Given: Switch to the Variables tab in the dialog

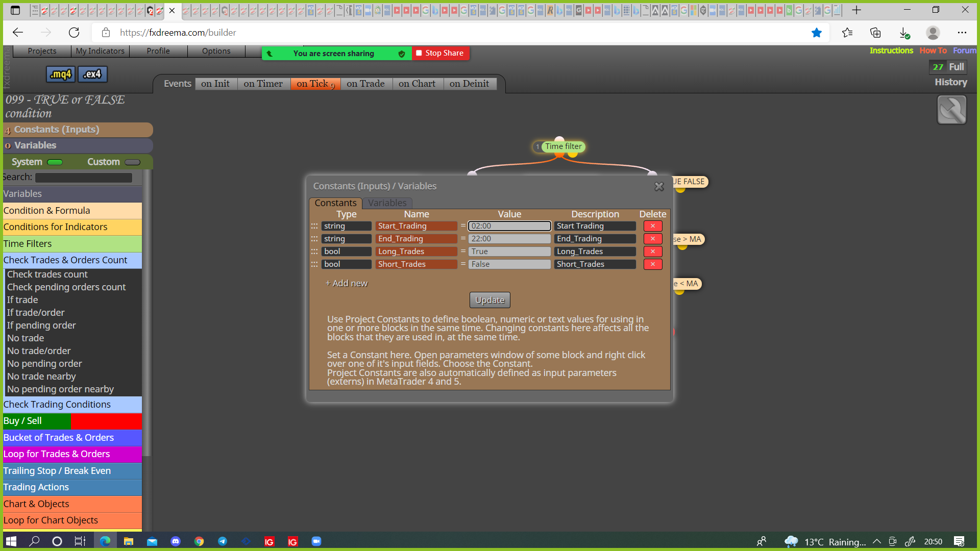Looking at the screenshot, I should click(x=387, y=203).
